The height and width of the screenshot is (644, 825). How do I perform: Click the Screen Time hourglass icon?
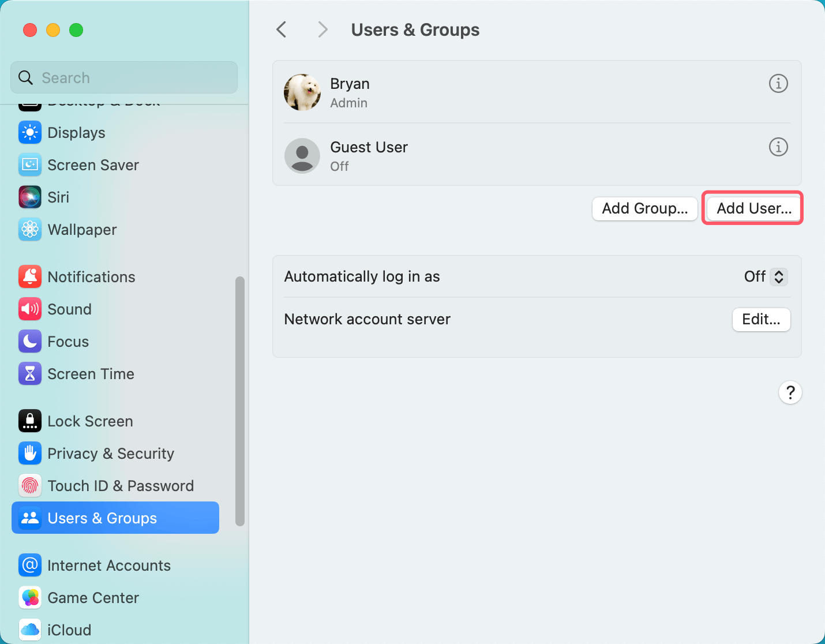(x=29, y=373)
